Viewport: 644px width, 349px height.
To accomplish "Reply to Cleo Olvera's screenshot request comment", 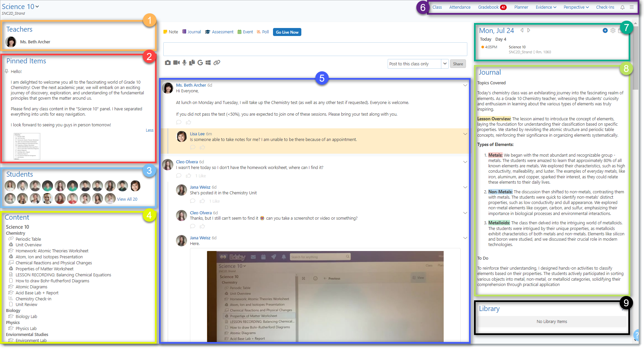I will 193,226.
